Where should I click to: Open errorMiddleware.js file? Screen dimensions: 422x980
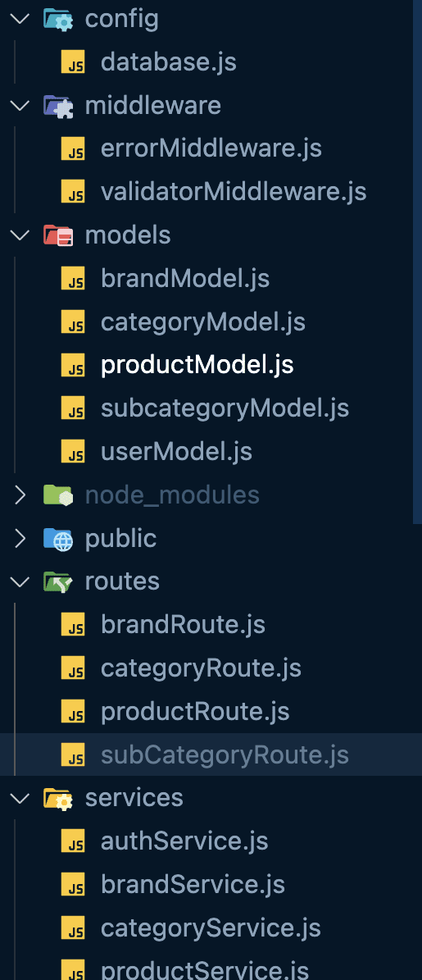tap(211, 148)
